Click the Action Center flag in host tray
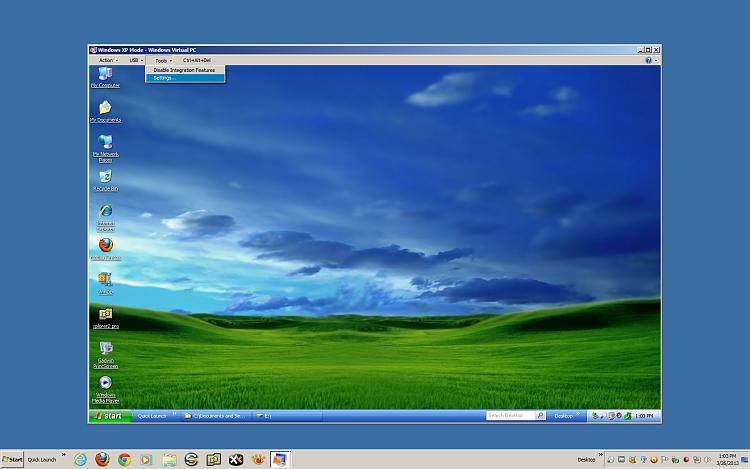750x469 pixels. (664, 459)
